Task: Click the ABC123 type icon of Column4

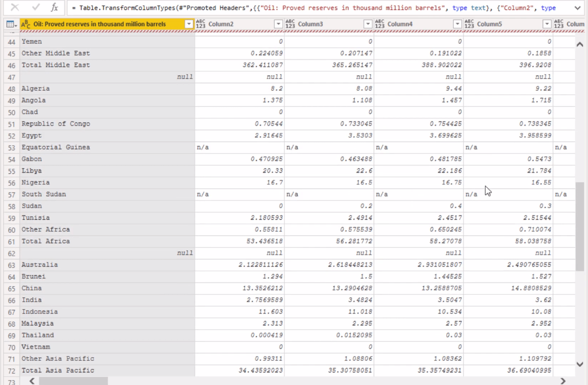Action: coord(380,24)
